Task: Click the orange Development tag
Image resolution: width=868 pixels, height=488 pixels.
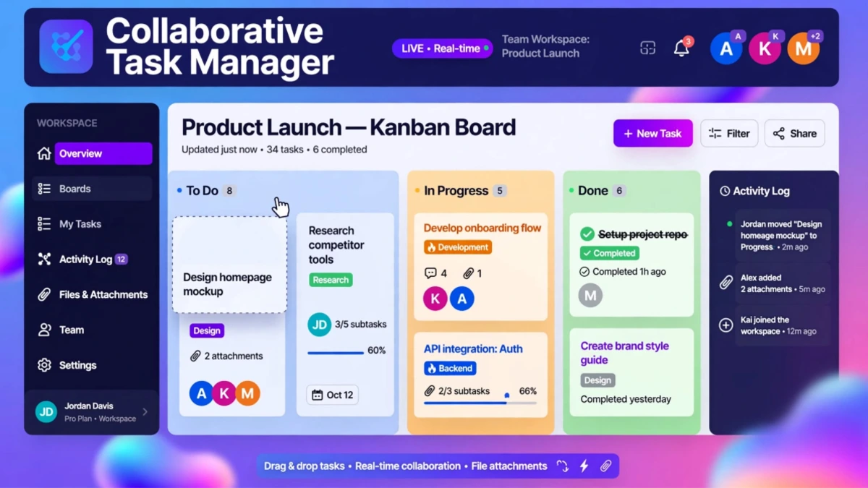Action: click(458, 247)
